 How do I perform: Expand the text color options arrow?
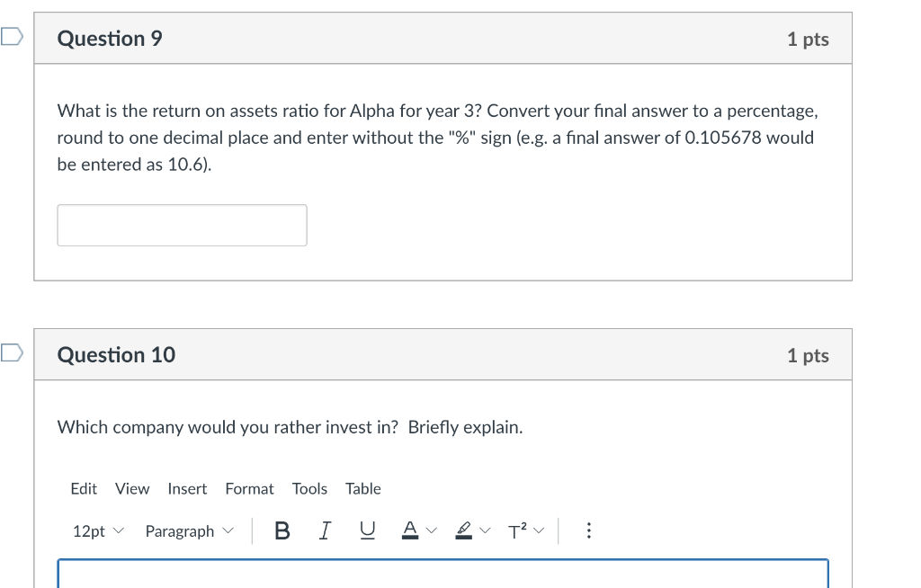coord(432,531)
